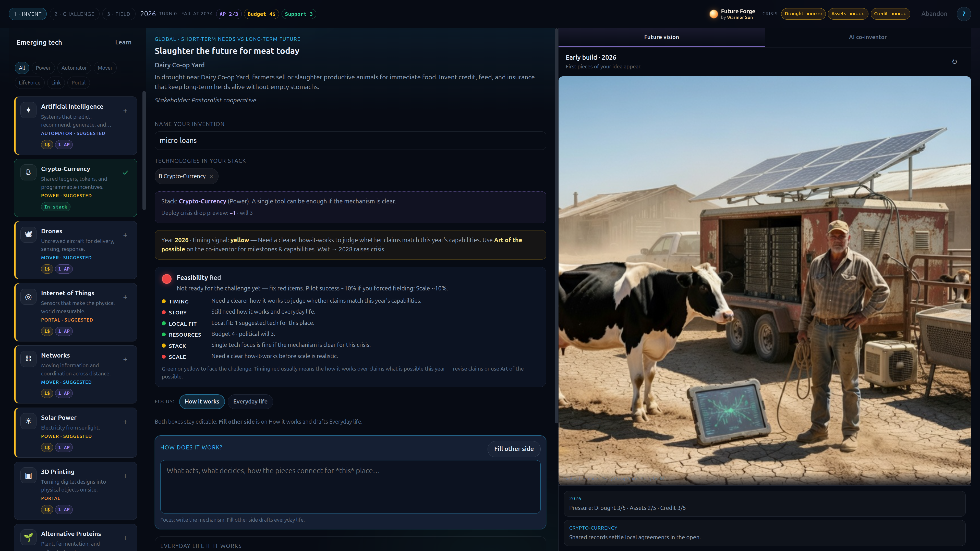Click 'Stakeholder: Pastoralist cooperative' text

click(x=205, y=100)
